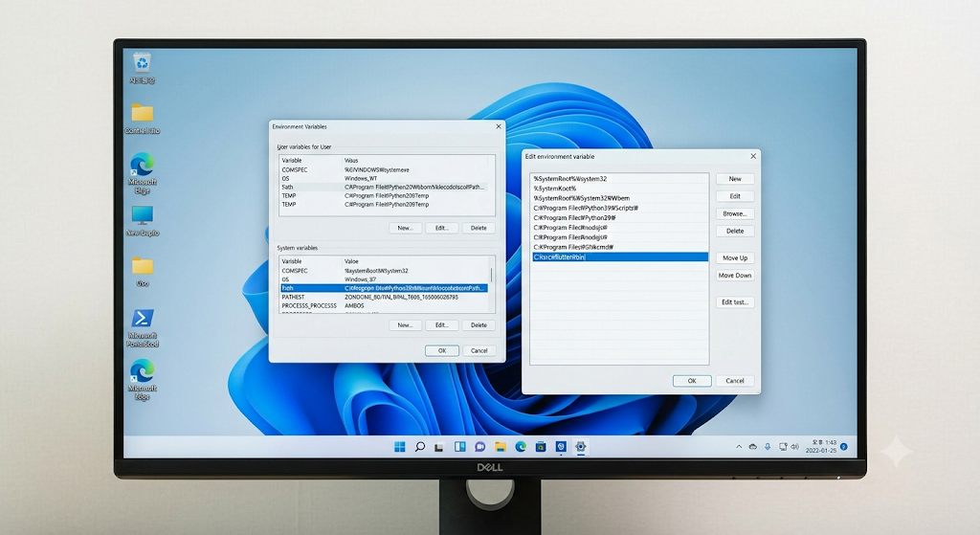Click the Edit text... button

point(735,302)
